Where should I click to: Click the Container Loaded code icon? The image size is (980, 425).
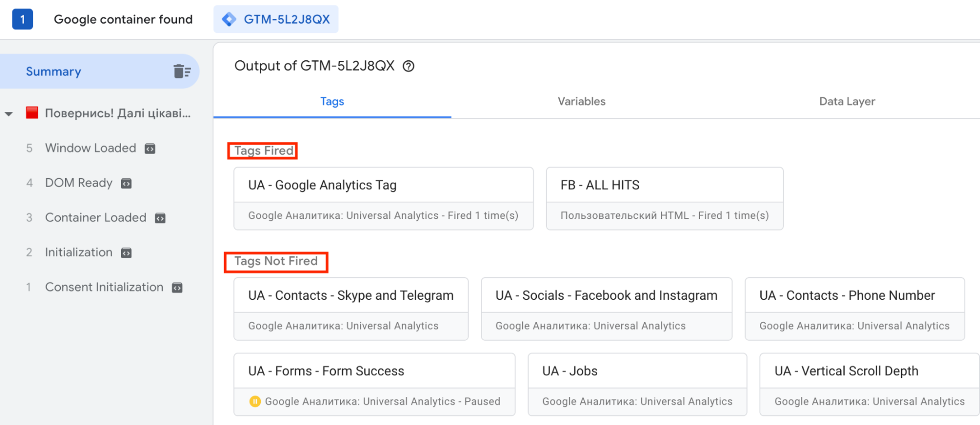click(160, 218)
